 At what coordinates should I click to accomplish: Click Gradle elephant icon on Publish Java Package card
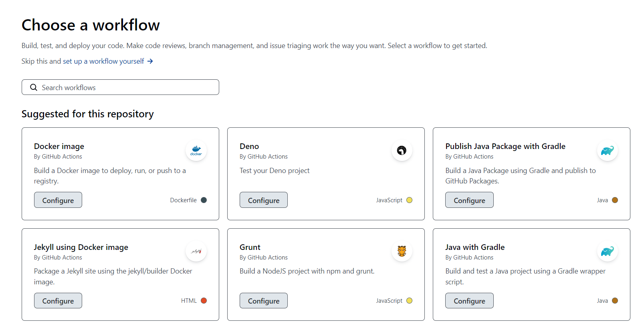pos(608,151)
